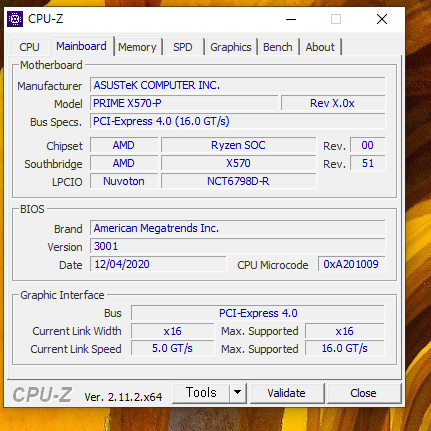Select the Mainboard tab

81,46
